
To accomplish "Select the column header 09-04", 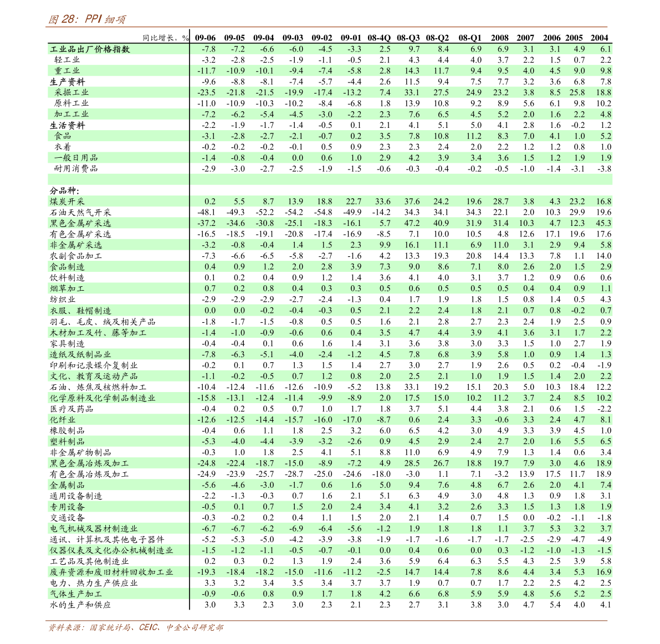I will coord(263,38).
